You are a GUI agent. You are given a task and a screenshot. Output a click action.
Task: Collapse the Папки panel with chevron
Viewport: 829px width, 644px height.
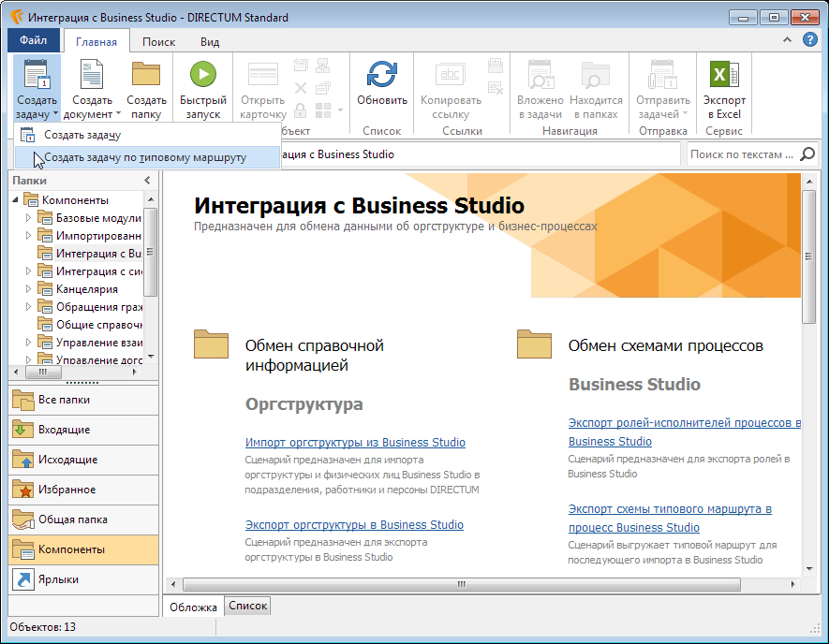(x=147, y=181)
